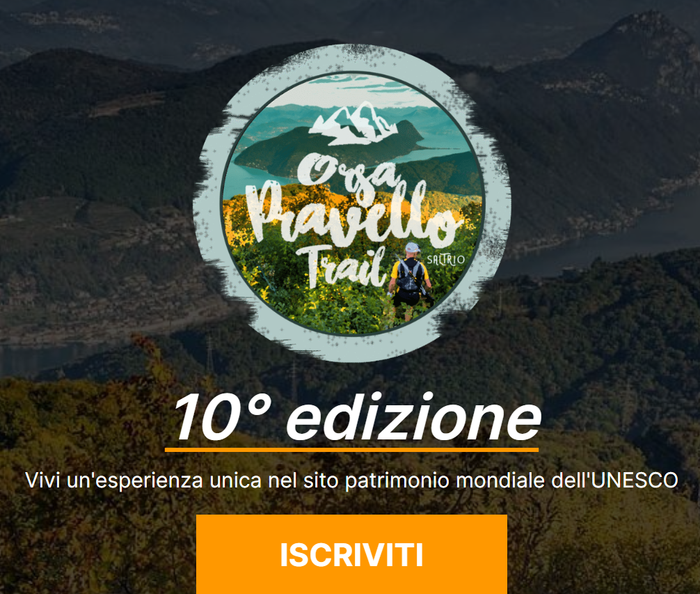Click the small SALTRIO text in the logo
700x594 pixels.
[x=445, y=260]
